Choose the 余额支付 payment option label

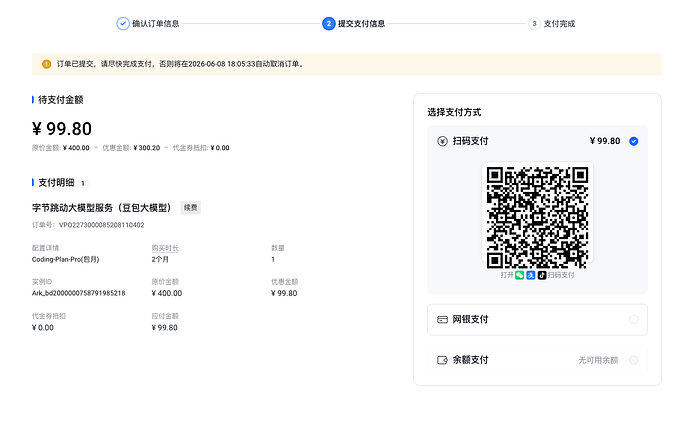coord(470,360)
